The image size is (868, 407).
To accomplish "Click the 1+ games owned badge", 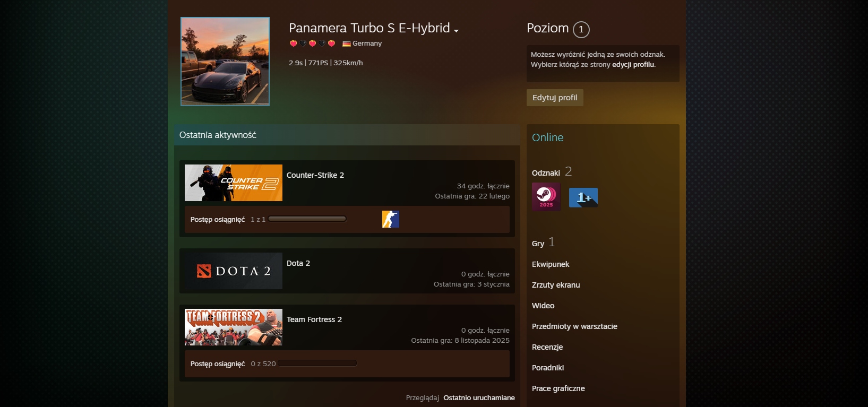I will click(x=583, y=197).
